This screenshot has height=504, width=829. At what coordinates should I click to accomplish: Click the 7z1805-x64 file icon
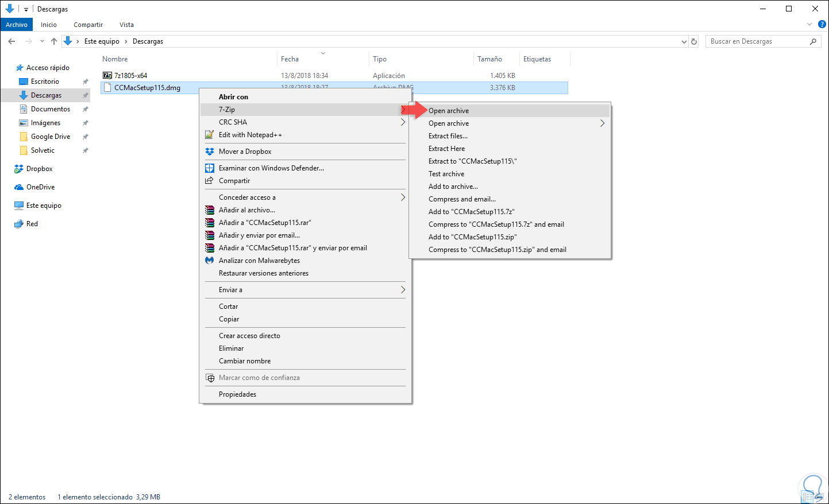tap(107, 75)
